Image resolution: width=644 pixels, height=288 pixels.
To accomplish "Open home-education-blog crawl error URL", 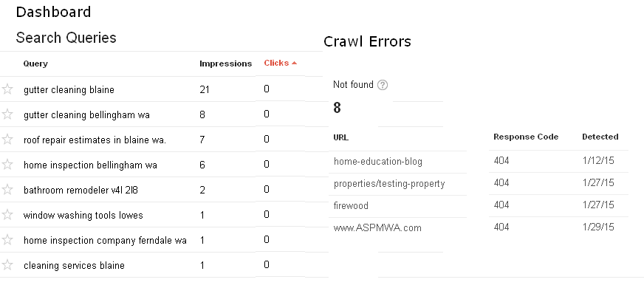I will 378,162.
